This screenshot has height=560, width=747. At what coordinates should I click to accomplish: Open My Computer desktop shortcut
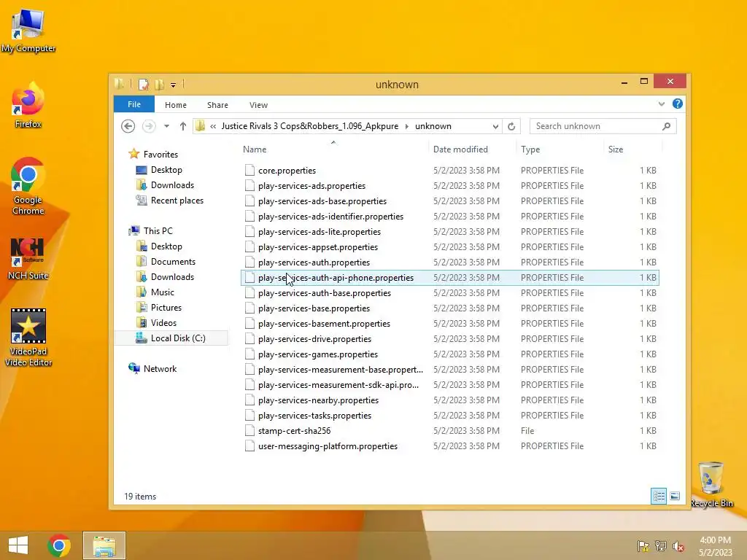pyautogui.click(x=28, y=31)
